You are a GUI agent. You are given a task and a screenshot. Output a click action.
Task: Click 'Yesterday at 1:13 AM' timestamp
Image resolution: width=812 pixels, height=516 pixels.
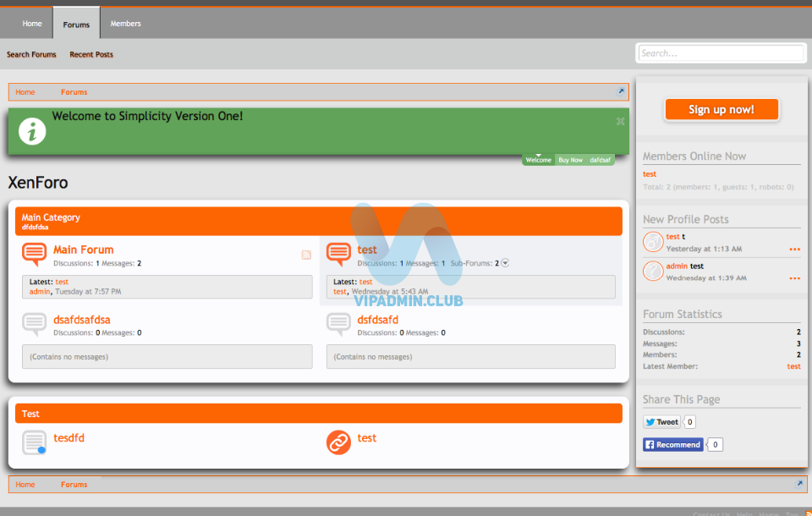[x=704, y=249]
